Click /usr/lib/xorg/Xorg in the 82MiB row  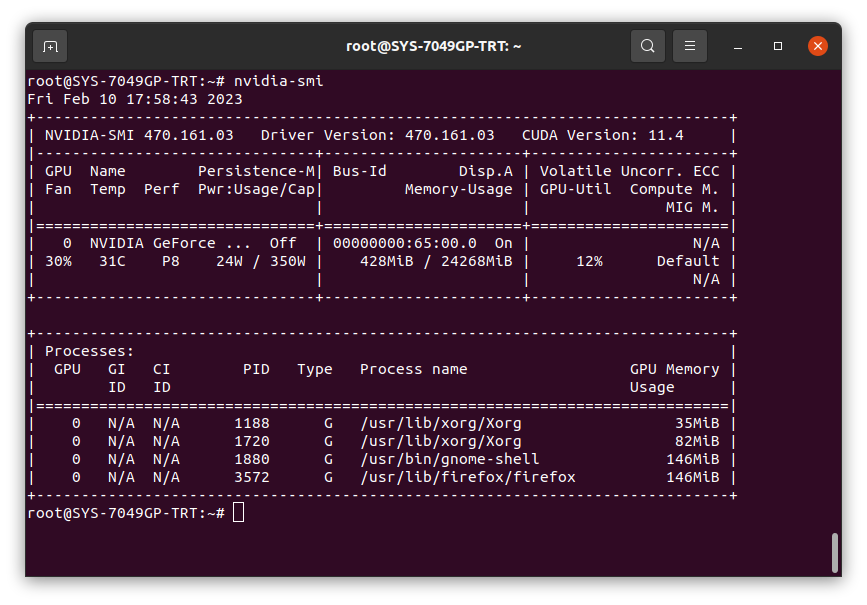pos(441,441)
